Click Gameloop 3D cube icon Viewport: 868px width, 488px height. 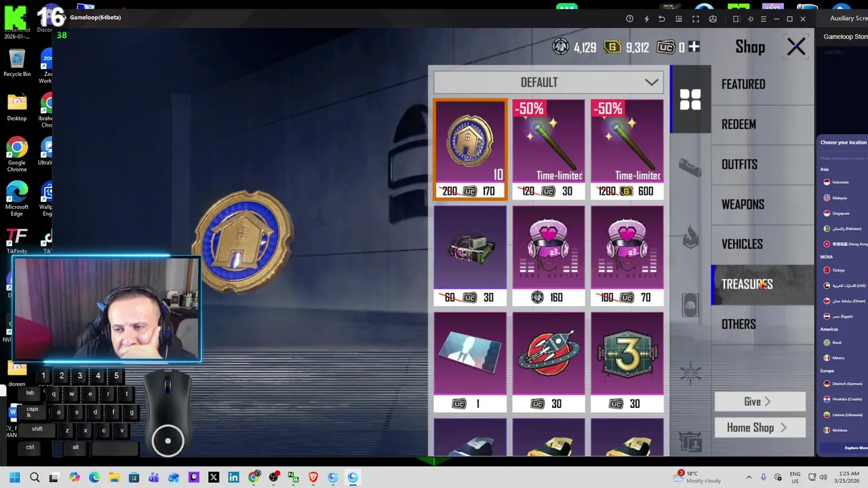pyautogui.click(x=713, y=19)
